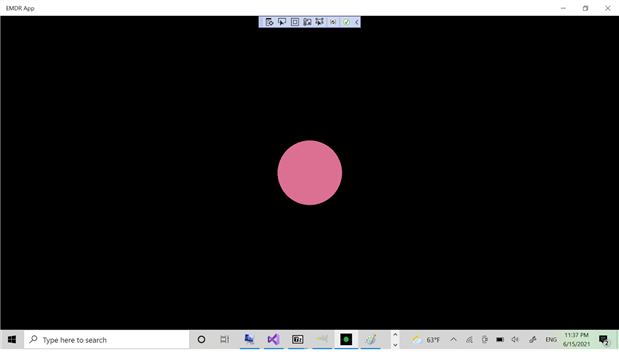Click the pink circle in EMDR App
619x363 pixels.
click(310, 173)
